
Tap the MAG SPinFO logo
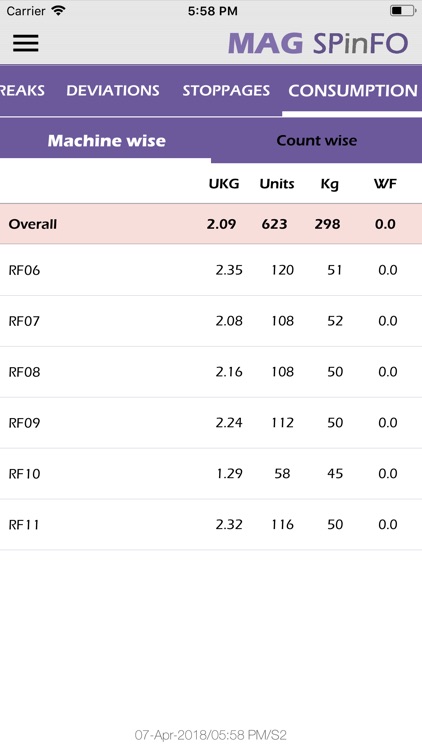[x=318, y=44]
